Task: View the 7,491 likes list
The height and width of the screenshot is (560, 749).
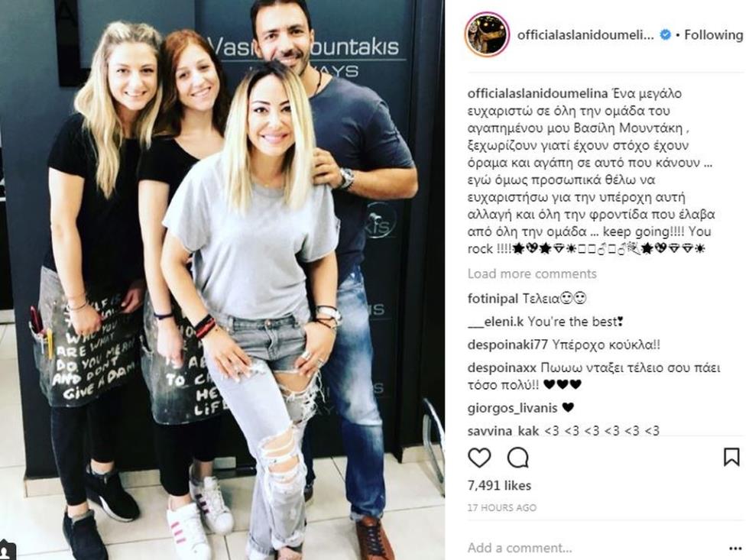Action: (499, 486)
